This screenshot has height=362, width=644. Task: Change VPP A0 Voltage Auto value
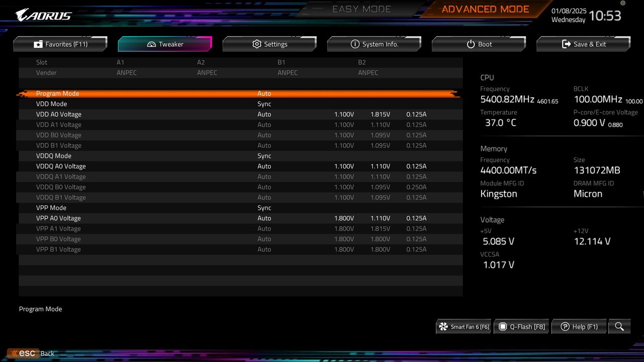(x=264, y=218)
